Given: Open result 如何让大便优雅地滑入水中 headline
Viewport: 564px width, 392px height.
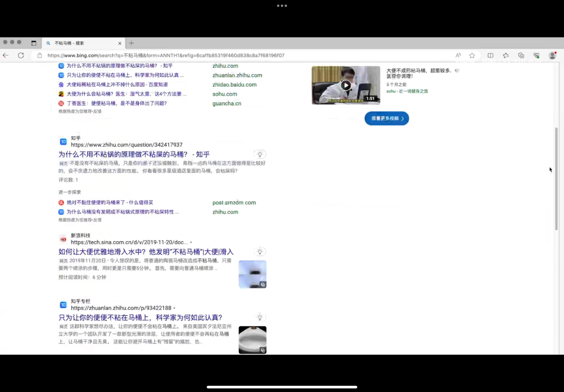Looking at the screenshot, I should tap(146, 252).
